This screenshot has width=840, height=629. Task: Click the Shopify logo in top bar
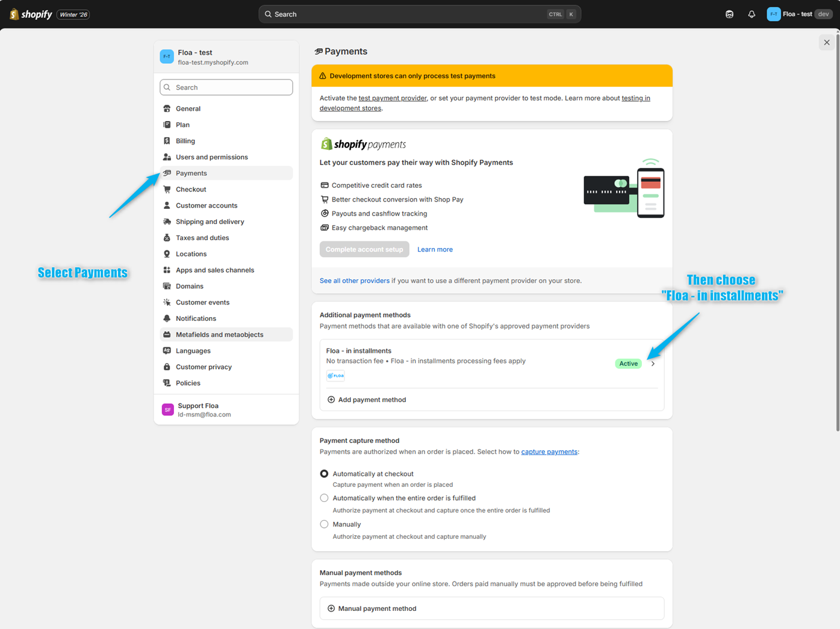[31, 14]
